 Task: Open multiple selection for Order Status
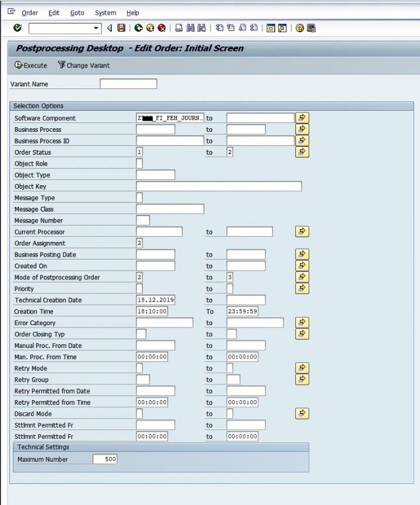302,152
